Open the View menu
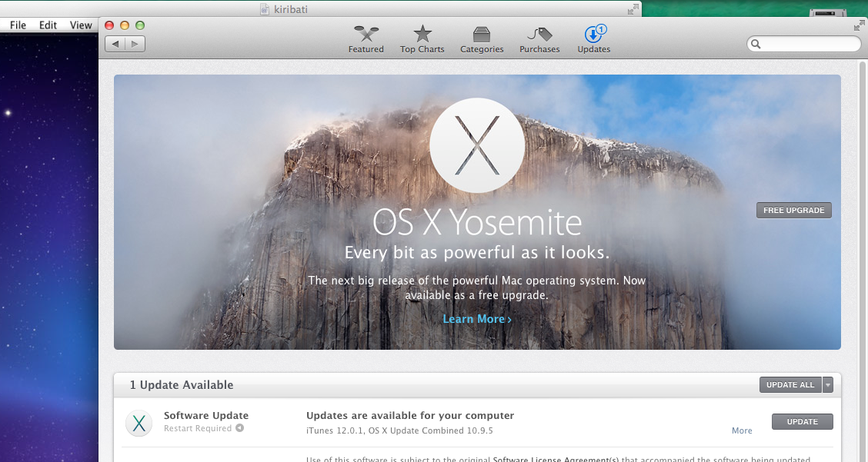This screenshot has width=868, height=462. 80,25
